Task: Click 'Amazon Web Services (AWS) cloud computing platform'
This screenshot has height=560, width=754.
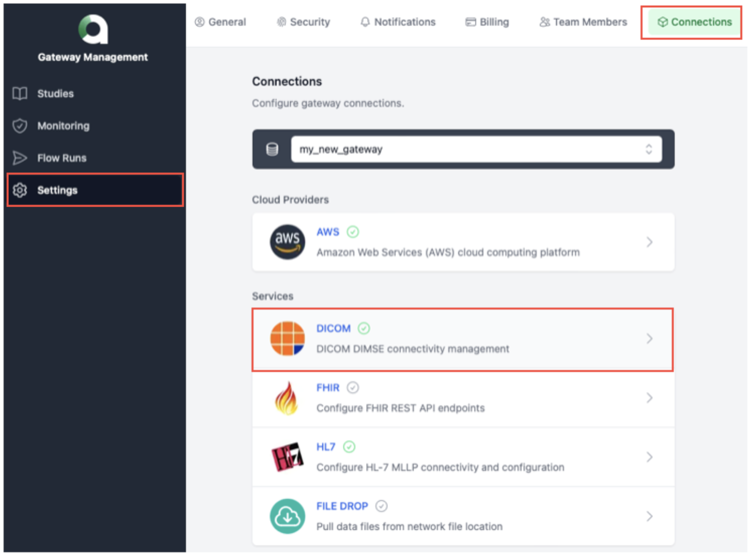Action: click(x=448, y=252)
